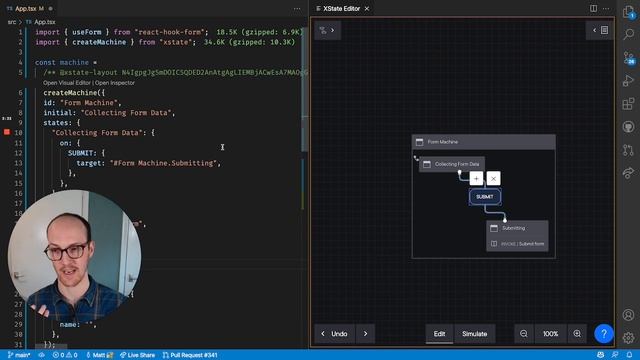Switch to Simulate mode tab

click(x=475, y=334)
